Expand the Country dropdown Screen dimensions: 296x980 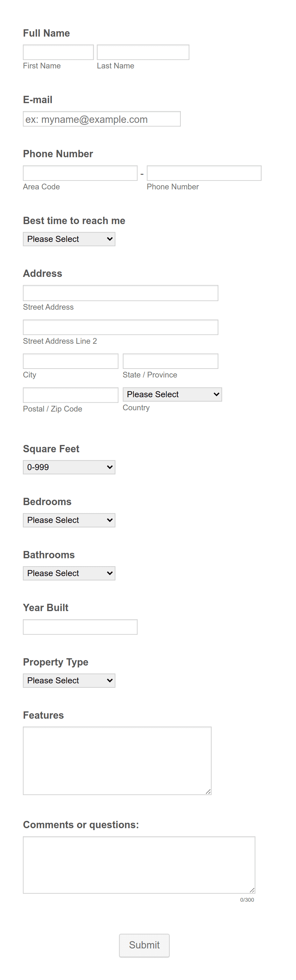(173, 394)
